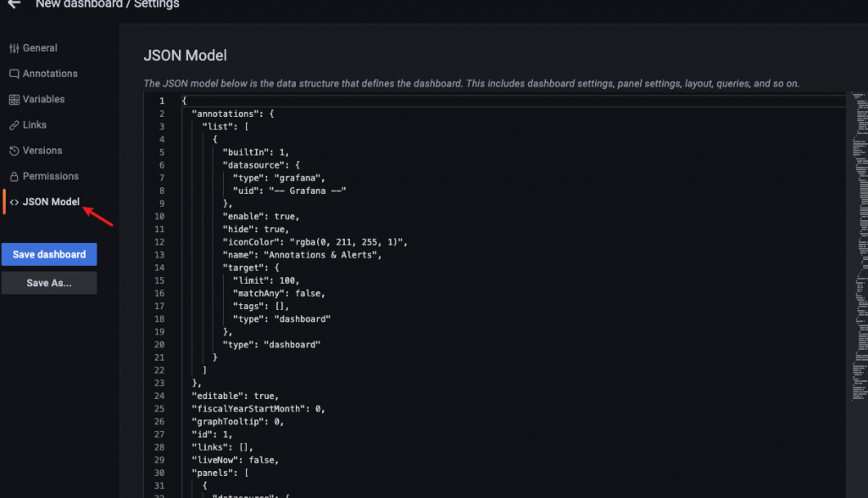Click the "enable": true, line
This screenshot has width=868, height=498.
coord(261,216)
